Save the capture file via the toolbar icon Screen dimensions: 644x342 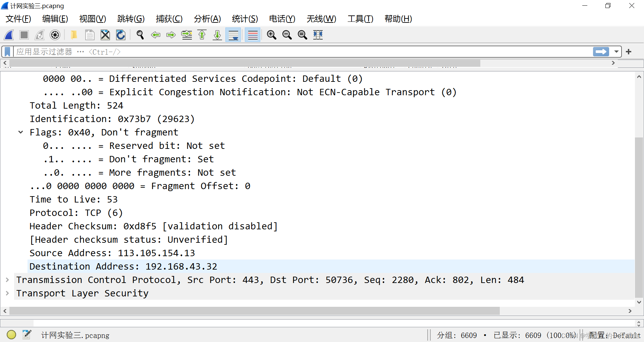click(90, 35)
